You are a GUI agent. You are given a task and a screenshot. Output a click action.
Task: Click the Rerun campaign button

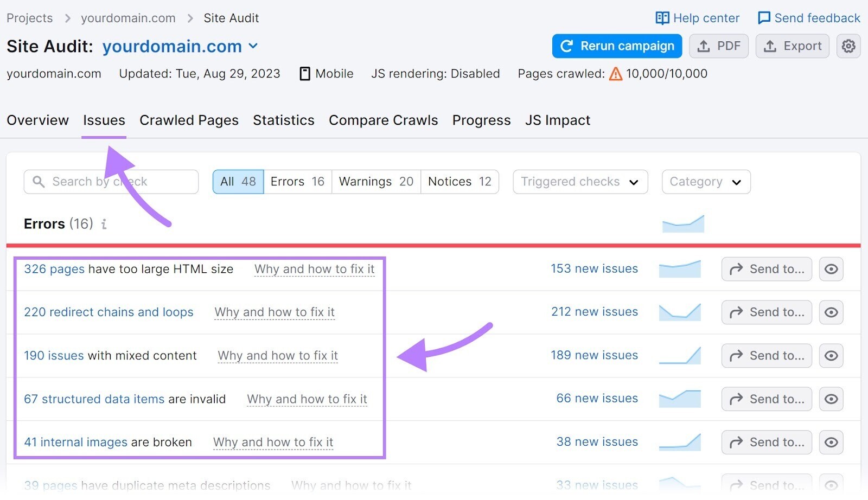point(616,46)
